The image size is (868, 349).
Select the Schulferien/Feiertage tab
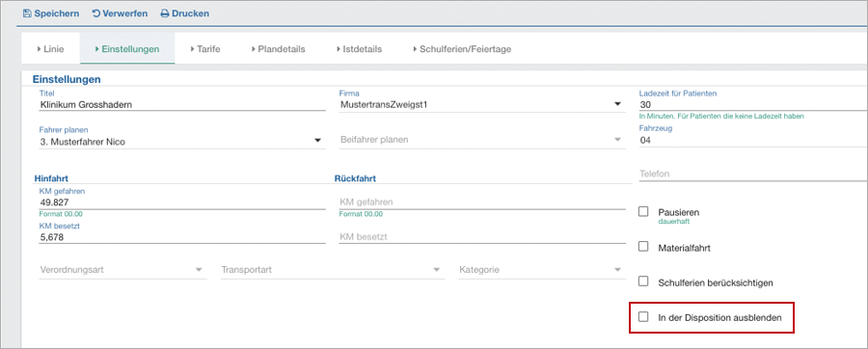coord(462,48)
